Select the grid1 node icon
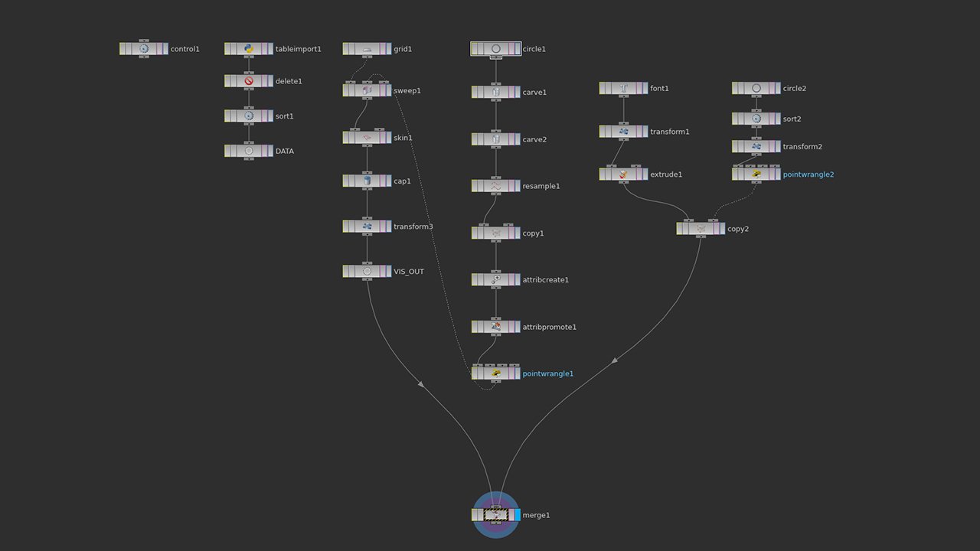The image size is (980, 551). 367,49
